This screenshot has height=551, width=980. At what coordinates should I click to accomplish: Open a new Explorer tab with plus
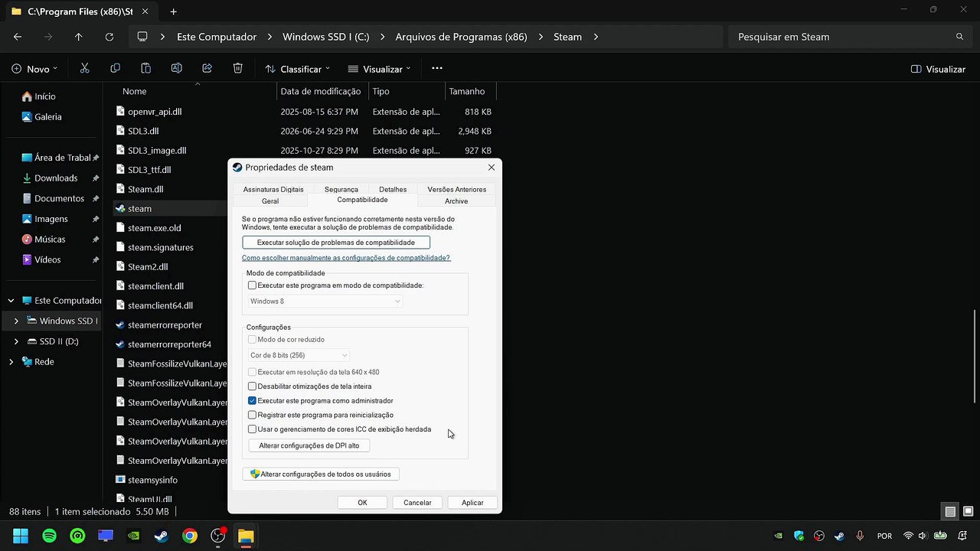click(173, 11)
